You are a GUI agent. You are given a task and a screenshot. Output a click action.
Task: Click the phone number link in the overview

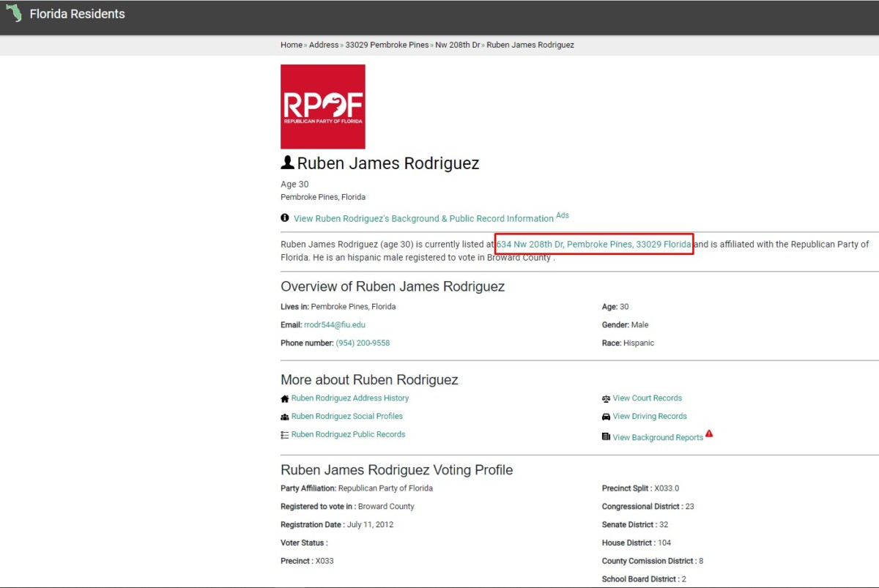[x=363, y=343]
